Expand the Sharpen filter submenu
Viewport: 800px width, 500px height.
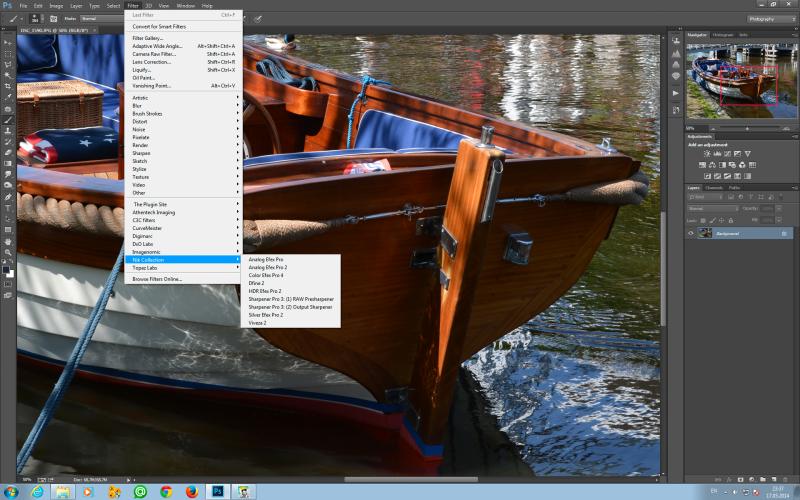tap(184, 153)
